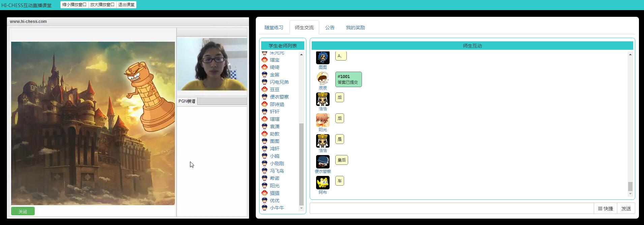Click the icon next to 绮绮
644x225 pixels.
[265, 67]
